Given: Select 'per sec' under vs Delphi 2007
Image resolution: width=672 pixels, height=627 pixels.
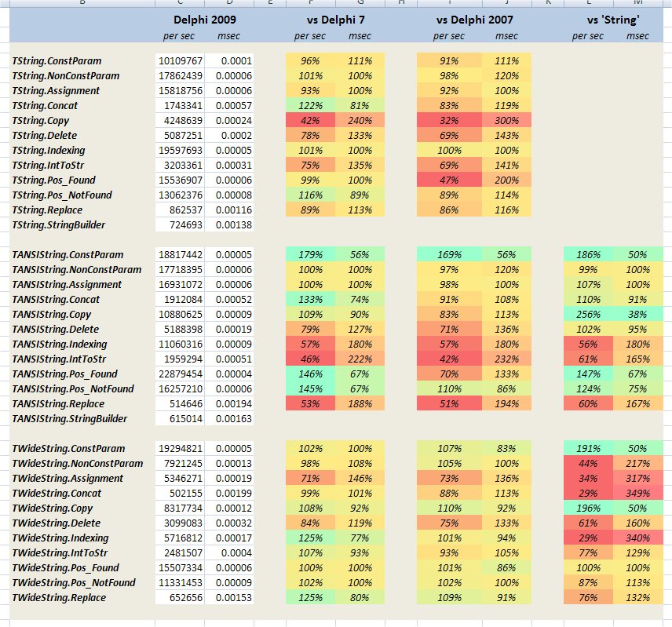Looking at the screenshot, I should (x=449, y=36).
